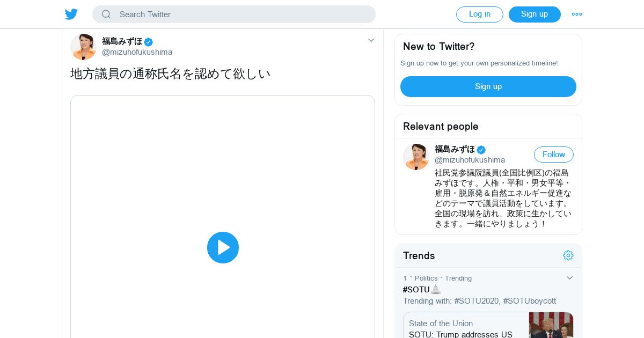Open the #SOTU trending hashtag
The image size is (644, 338).
pyautogui.click(x=416, y=290)
